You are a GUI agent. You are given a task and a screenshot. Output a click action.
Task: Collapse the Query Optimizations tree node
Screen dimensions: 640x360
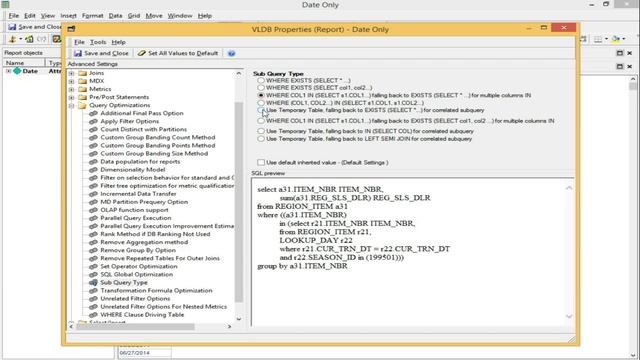(71, 105)
